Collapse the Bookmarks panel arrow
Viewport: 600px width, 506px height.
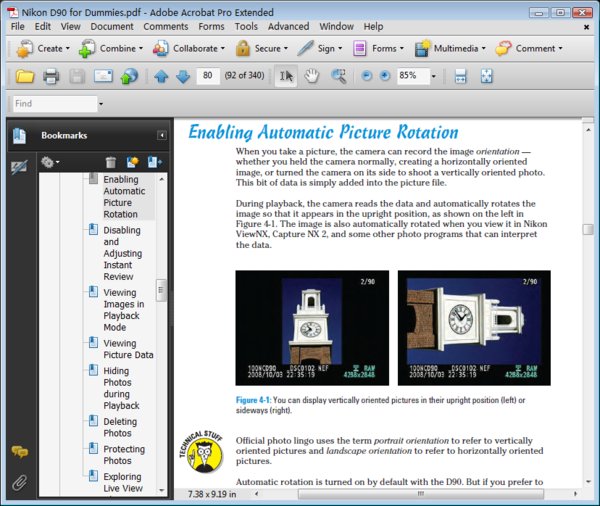point(161,135)
